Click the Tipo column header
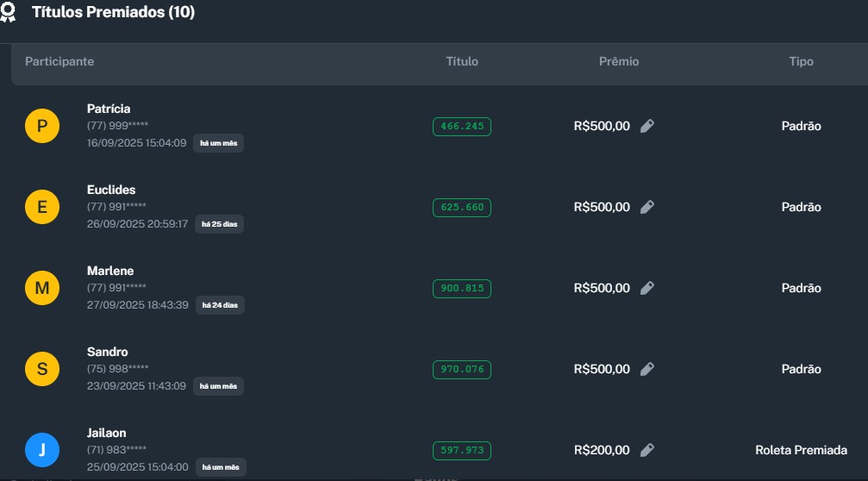The height and width of the screenshot is (481, 868). 801,62
